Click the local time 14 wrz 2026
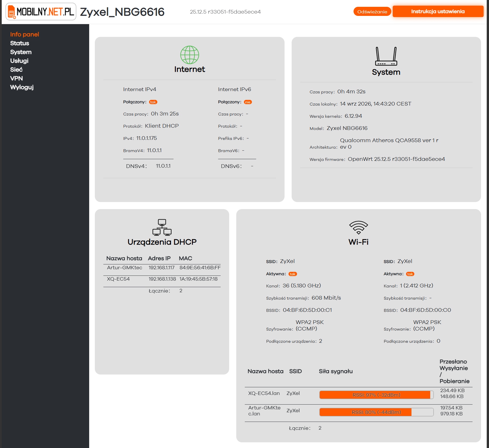489x448 pixels. click(x=375, y=104)
